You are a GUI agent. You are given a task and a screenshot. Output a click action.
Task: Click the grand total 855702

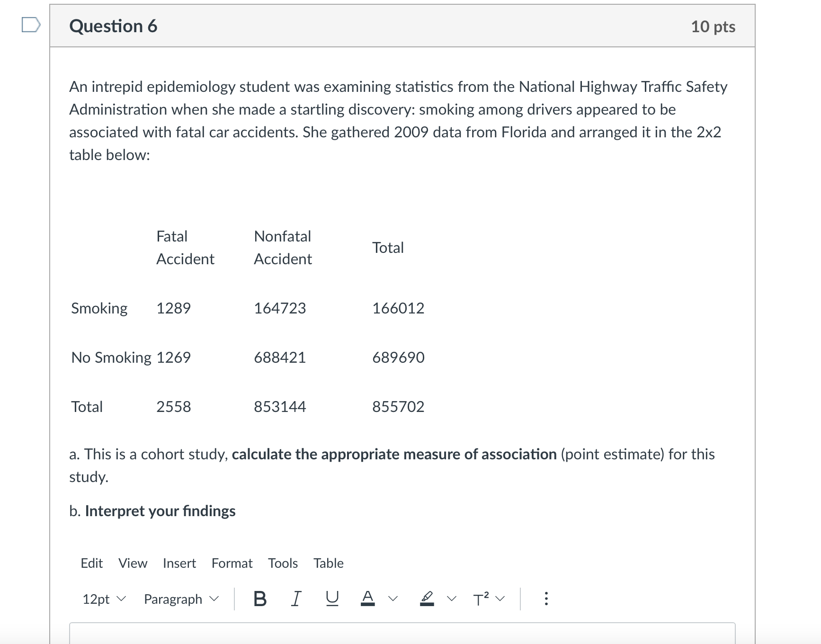[x=398, y=407]
